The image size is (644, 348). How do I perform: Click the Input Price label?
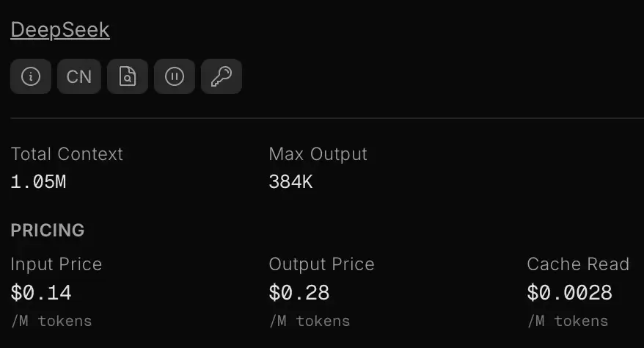click(x=56, y=264)
